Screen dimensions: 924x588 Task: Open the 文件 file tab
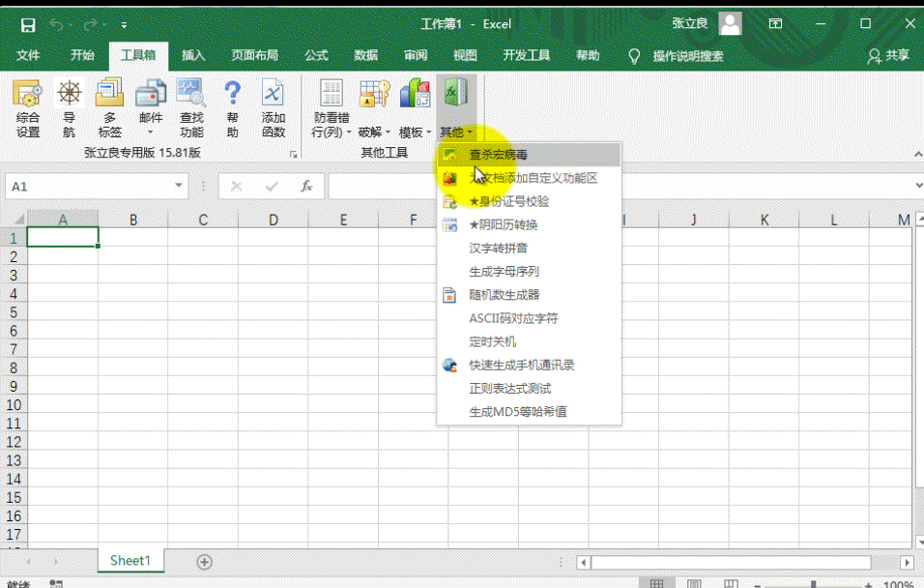pyautogui.click(x=28, y=56)
